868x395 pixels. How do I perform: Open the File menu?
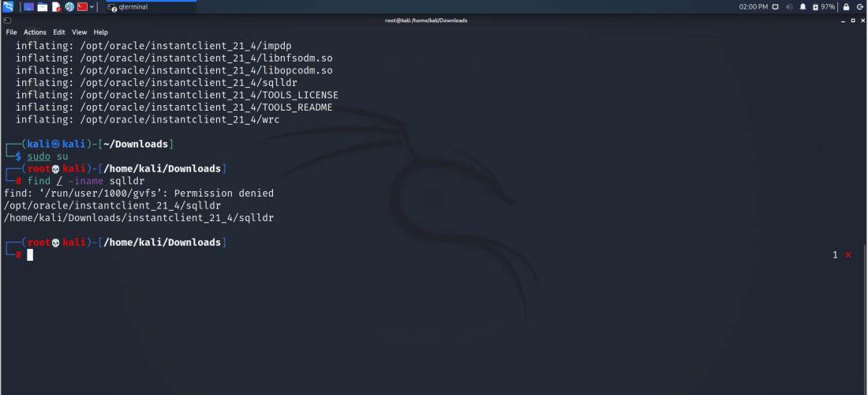tap(12, 32)
